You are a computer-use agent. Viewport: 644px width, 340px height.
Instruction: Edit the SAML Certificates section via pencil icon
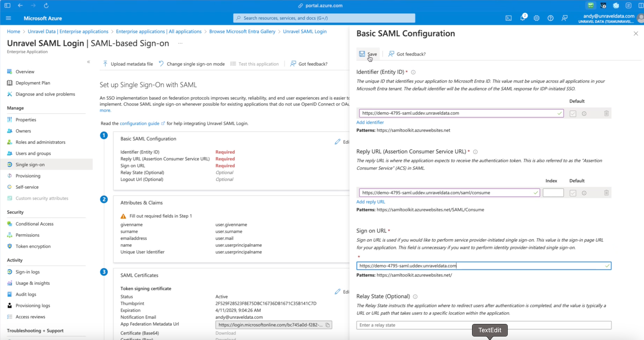coord(338,292)
